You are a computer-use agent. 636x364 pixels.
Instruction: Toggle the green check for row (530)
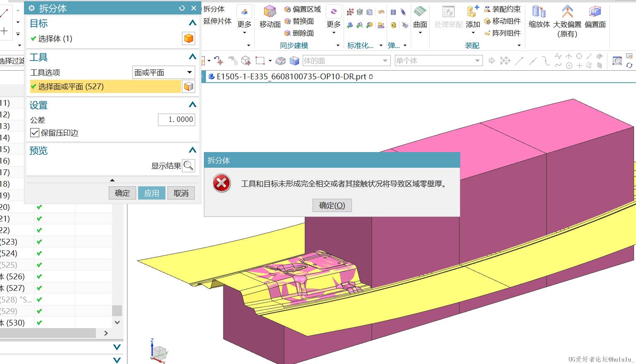coord(39,323)
